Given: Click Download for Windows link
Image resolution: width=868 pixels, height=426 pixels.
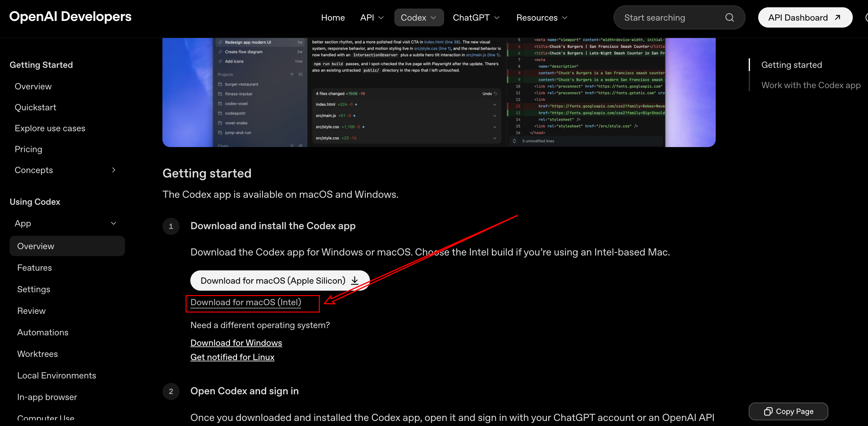Looking at the screenshot, I should point(236,343).
